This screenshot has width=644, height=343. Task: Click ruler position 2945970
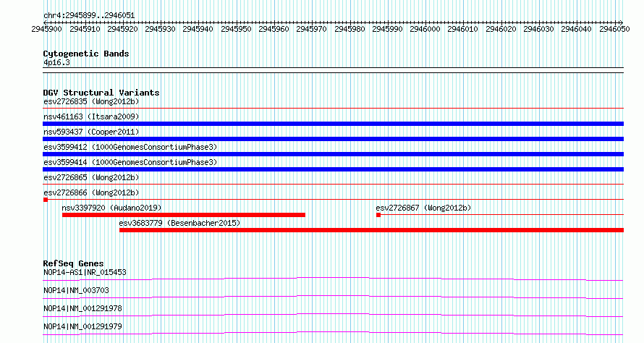point(311,29)
